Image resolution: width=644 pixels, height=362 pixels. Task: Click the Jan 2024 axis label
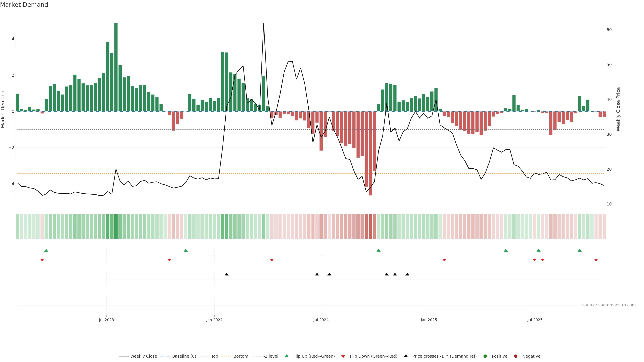214,320
